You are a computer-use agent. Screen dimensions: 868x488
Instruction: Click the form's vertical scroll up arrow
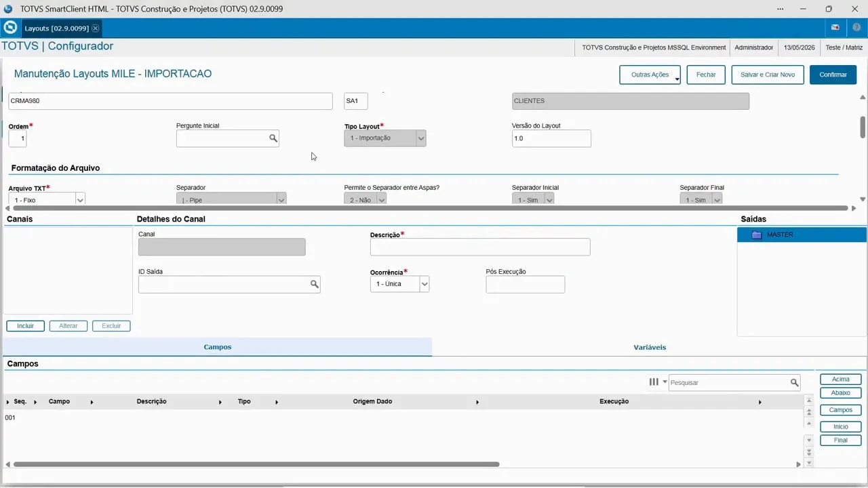pyautogui.click(x=863, y=97)
